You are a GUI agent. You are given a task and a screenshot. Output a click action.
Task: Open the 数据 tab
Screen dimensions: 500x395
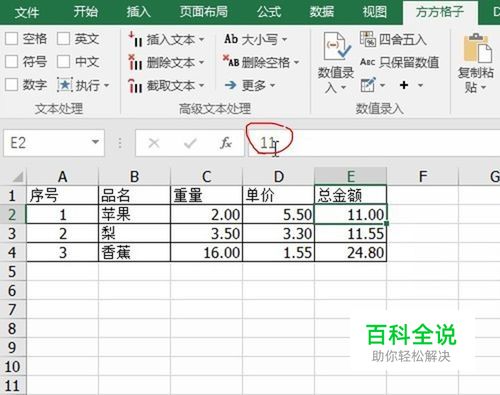pos(321,12)
